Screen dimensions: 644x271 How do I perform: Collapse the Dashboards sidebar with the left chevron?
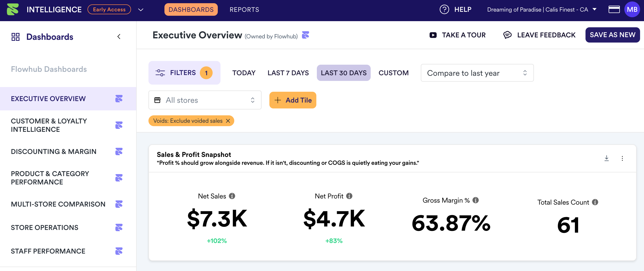(x=119, y=37)
